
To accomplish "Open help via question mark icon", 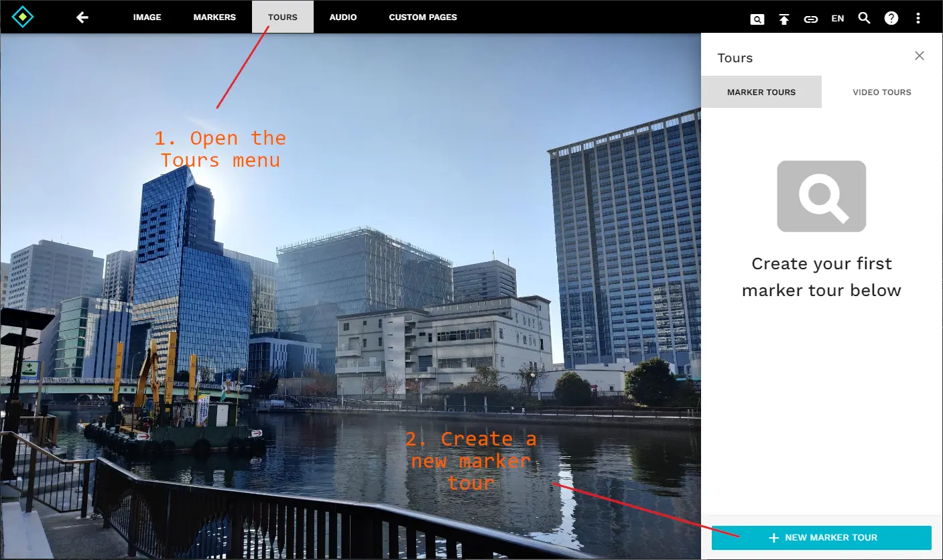I will click(x=891, y=18).
